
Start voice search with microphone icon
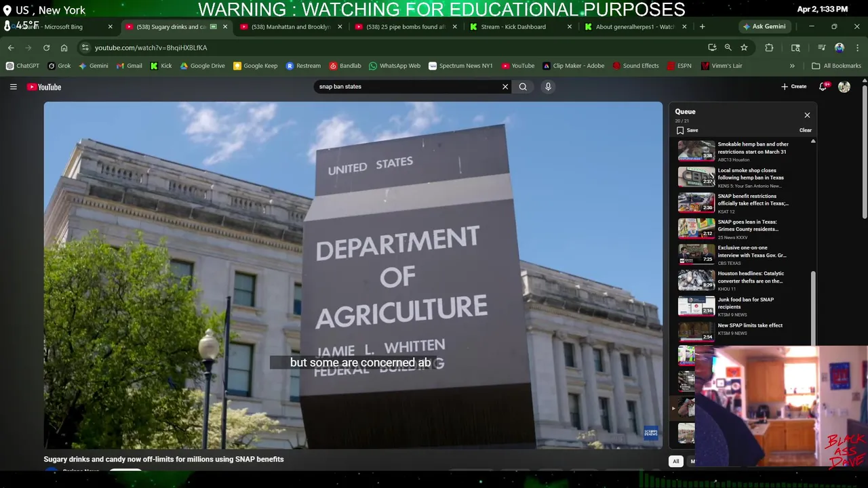[548, 87]
